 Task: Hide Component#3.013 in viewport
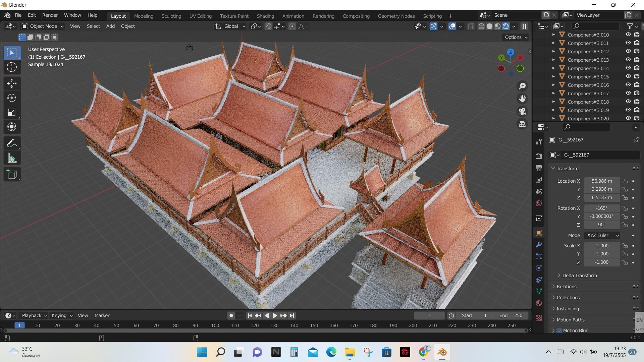click(628, 60)
